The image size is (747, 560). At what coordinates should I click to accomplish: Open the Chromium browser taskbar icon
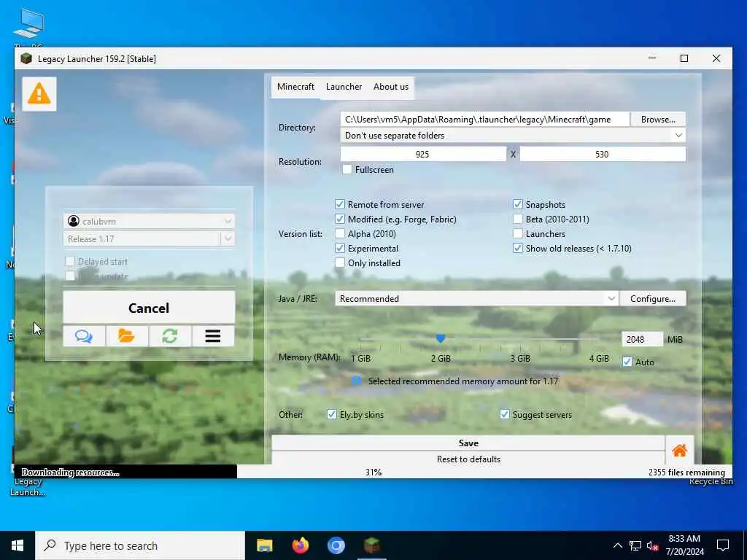[336, 545]
